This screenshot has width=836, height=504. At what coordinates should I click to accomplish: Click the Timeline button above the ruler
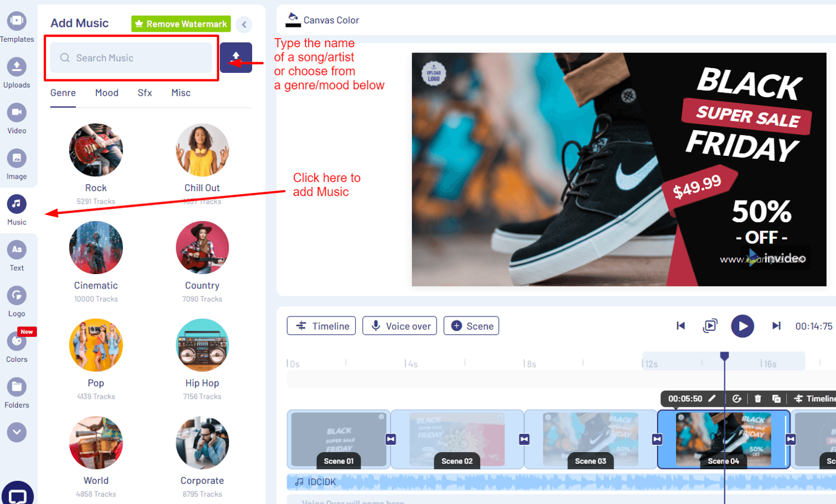coord(321,325)
